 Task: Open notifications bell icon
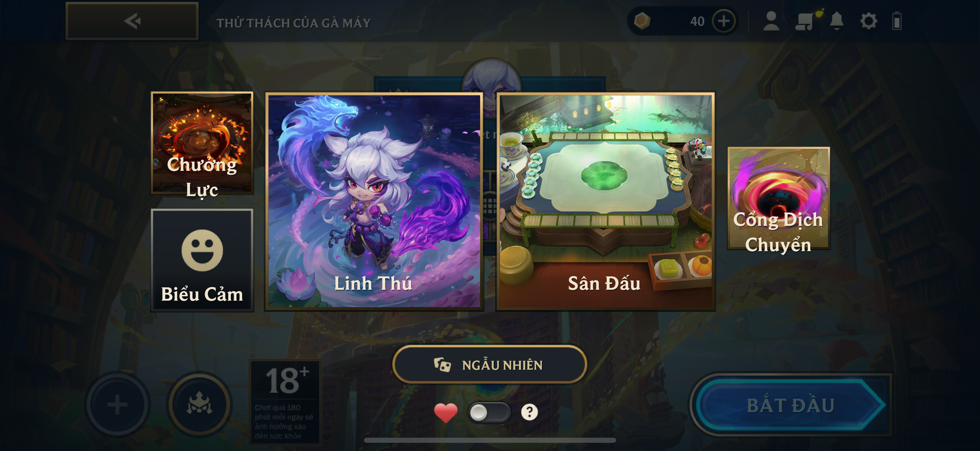[836, 21]
